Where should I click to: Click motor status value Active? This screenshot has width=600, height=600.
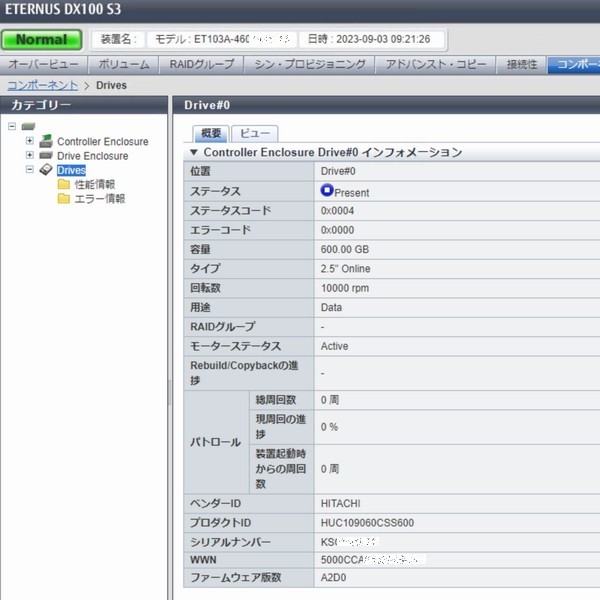[x=334, y=346]
